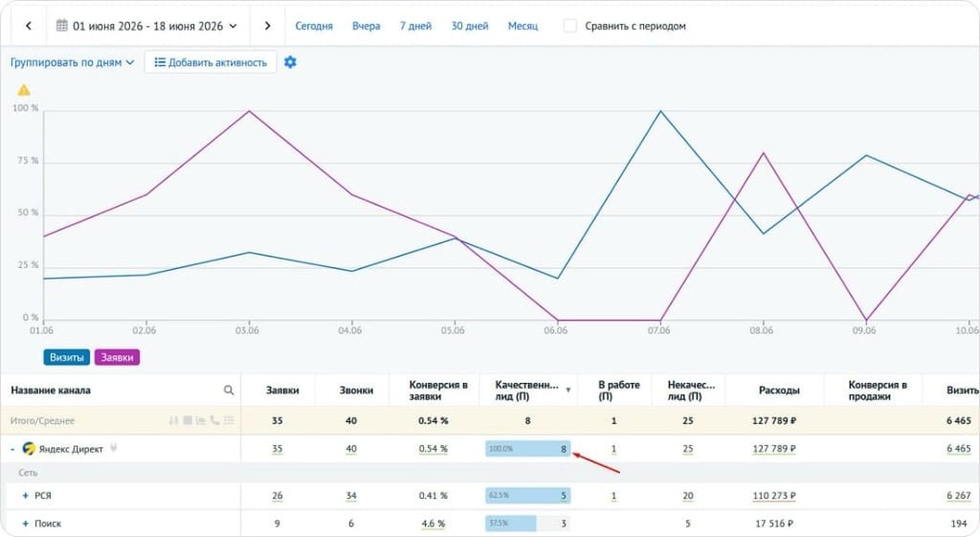
Task: Click the channel name search magnifier
Action: [x=229, y=391]
